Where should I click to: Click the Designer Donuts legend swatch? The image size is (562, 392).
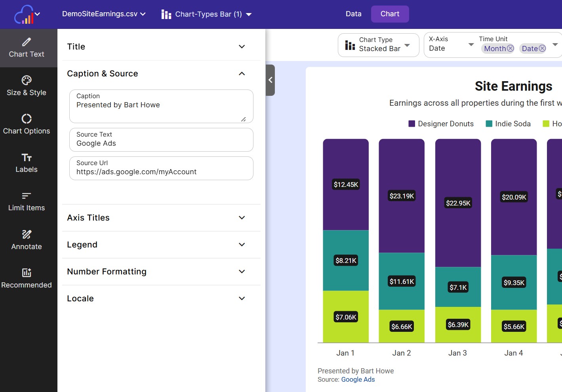coord(411,124)
